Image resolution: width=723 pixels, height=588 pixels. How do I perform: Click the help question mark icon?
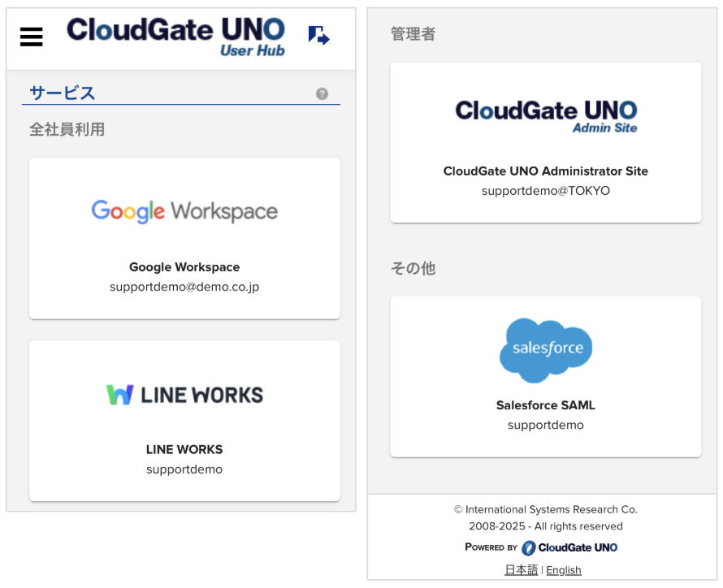pyautogui.click(x=322, y=93)
